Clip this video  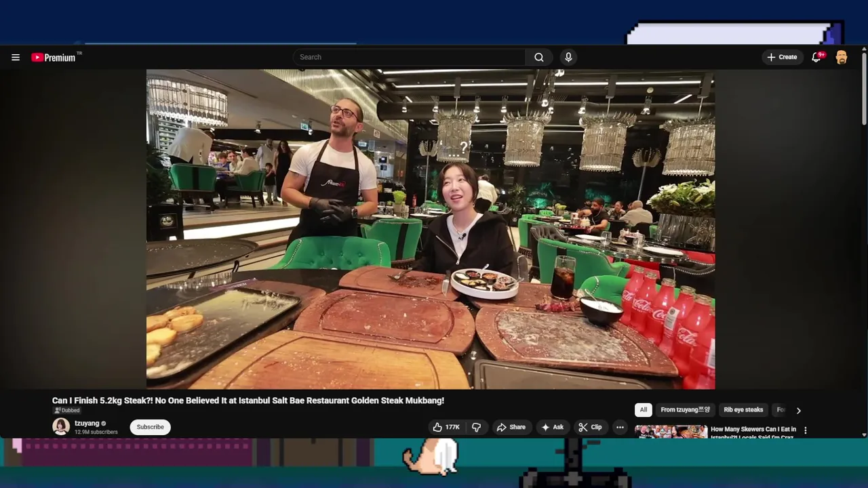[590, 427]
